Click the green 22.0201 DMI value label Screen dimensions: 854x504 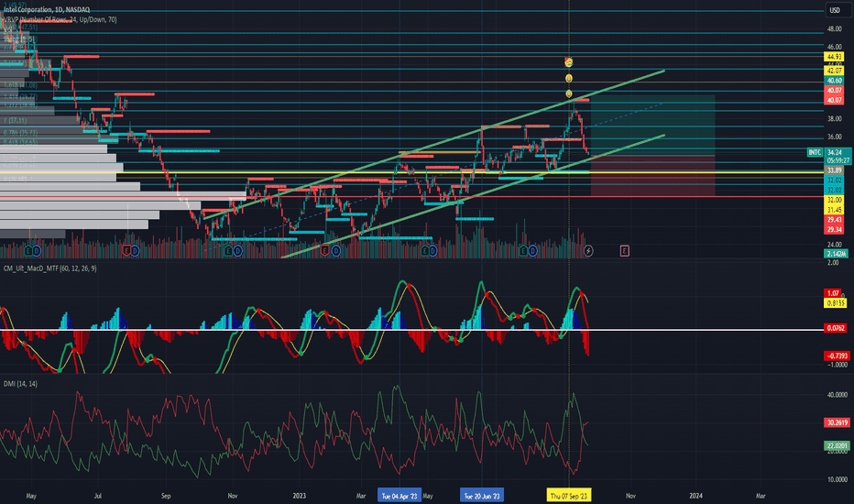pos(838,445)
